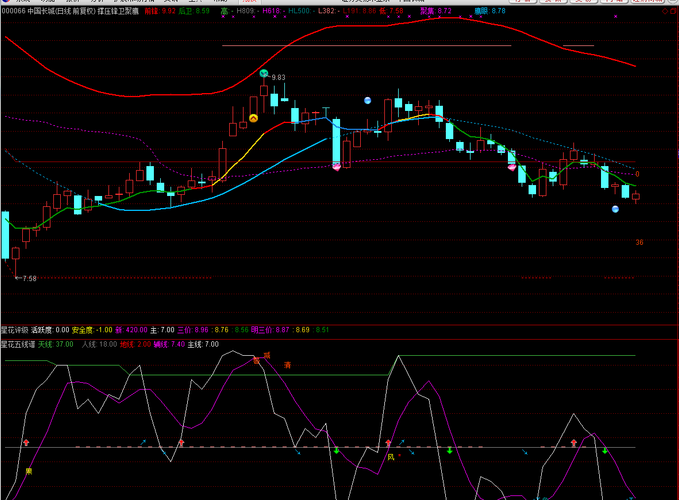Click the H618 indicator label
Image resolution: width=679 pixels, height=500 pixels.
(272, 11)
